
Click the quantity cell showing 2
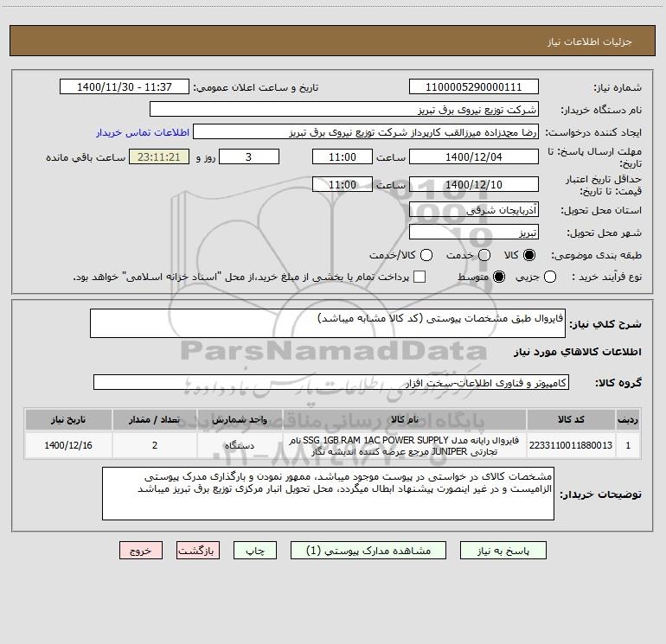[x=155, y=445]
